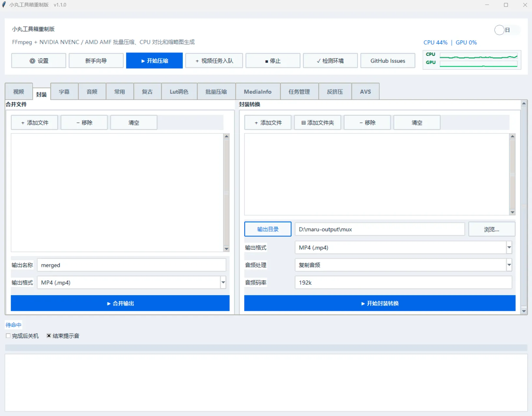Open remux output format dropdown
Image resolution: width=532 pixels, height=416 pixels.
point(509,247)
